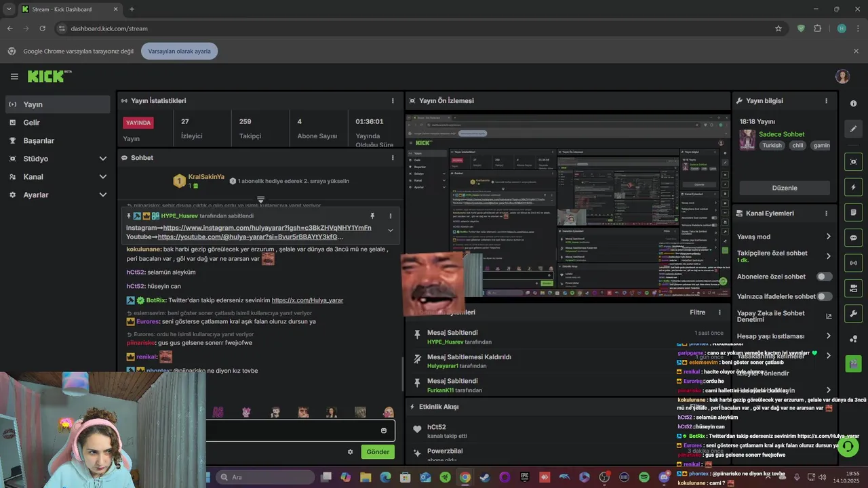
Task: Open Yayın Ön İzlemesi panel three-dot menu
Action: 719,101
